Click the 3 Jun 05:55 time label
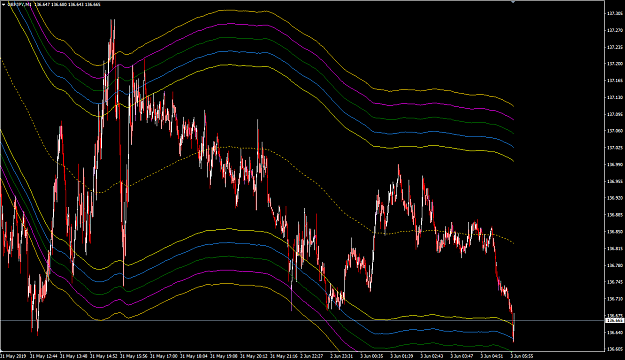The height and width of the screenshot is (360, 625). pos(522,356)
